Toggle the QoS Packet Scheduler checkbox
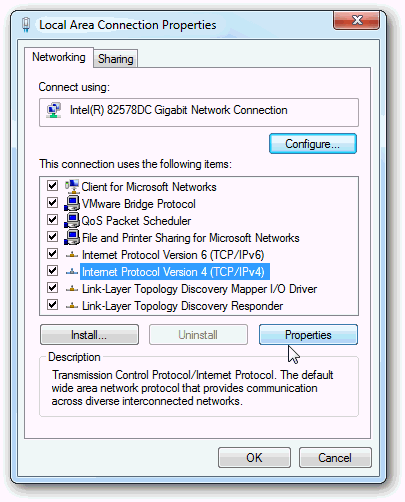 (52, 219)
